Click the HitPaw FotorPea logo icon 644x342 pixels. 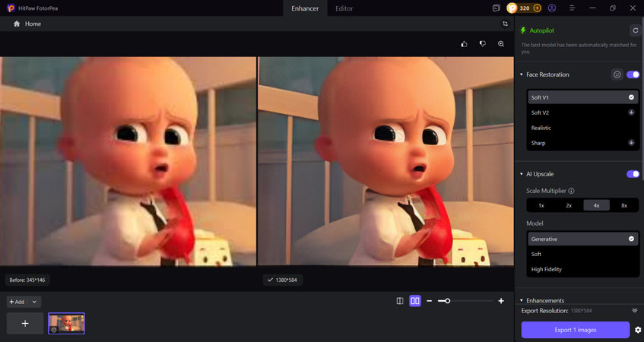[x=11, y=8]
